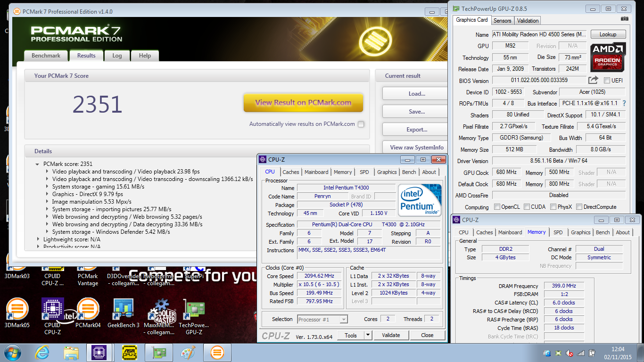Click the AMD Radeon Graphics logo
644x362 pixels.
608,57
